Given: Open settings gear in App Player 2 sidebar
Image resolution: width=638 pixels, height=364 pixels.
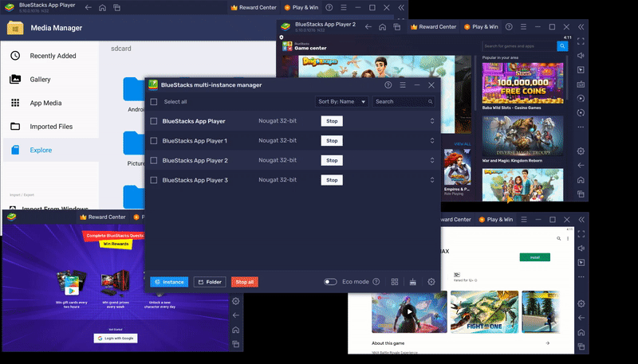Looking at the screenshot, I should [581, 151].
